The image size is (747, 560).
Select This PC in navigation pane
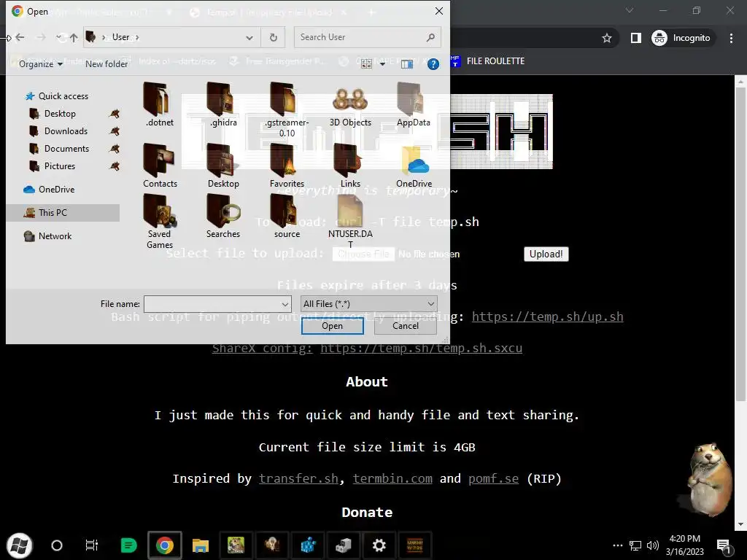[63, 213]
